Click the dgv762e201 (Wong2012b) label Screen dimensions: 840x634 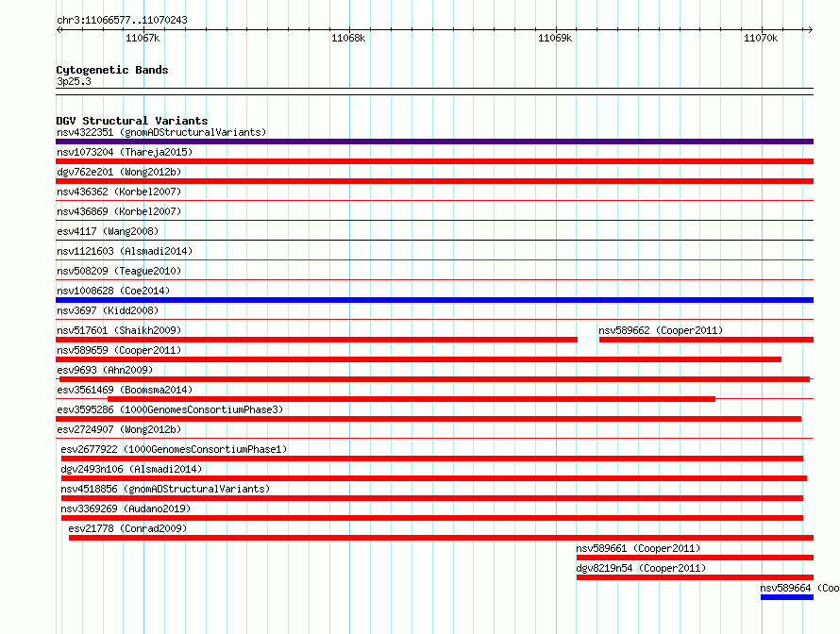(x=119, y=172)
